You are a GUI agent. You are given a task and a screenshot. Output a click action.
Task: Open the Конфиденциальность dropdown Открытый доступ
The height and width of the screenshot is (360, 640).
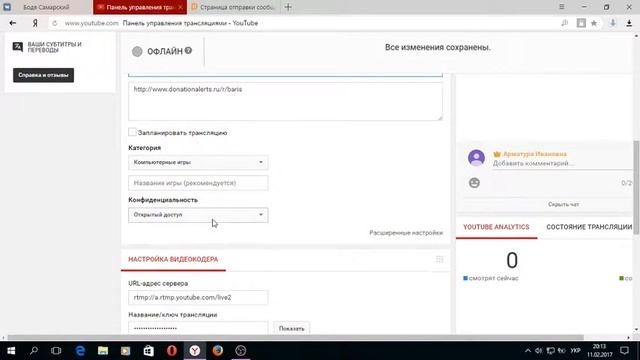(198, 215)
